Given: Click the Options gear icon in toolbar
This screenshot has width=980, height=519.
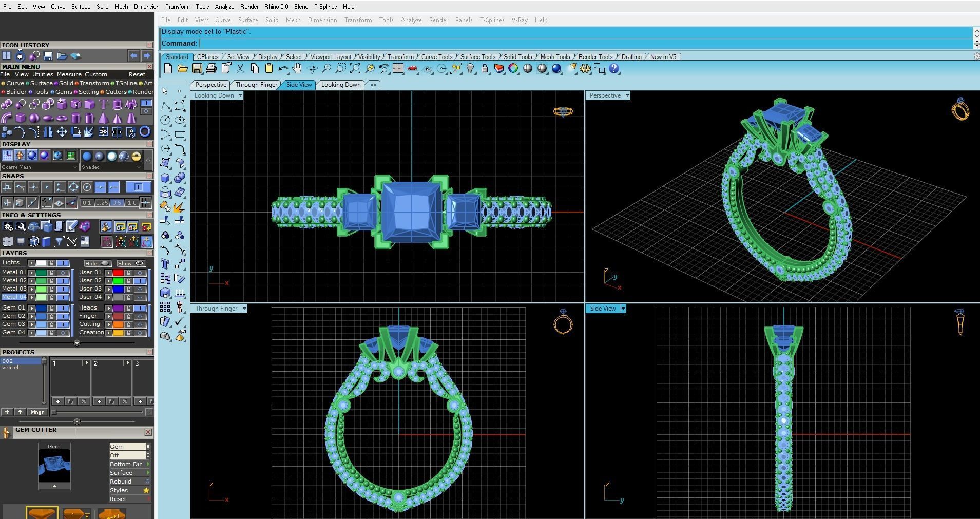Looking at the screenshot, I should [585, 69].
